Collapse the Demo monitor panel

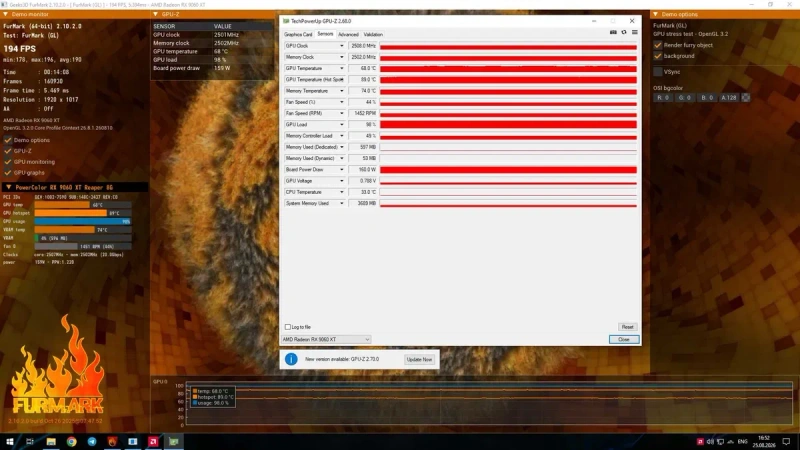(x=6, y=14)
